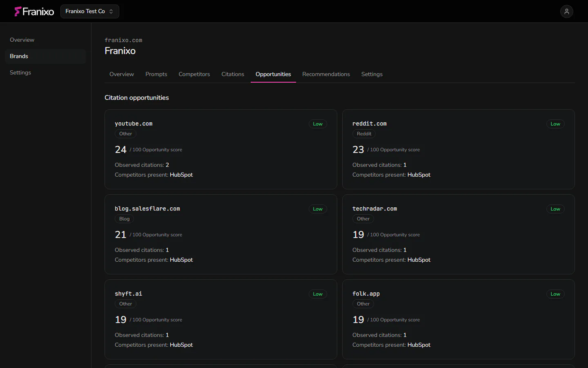The width and height of the screenshot is (588, 368).
Task: Click the Low badge on blog.salesflare.com card
Action: click(318, 209)
